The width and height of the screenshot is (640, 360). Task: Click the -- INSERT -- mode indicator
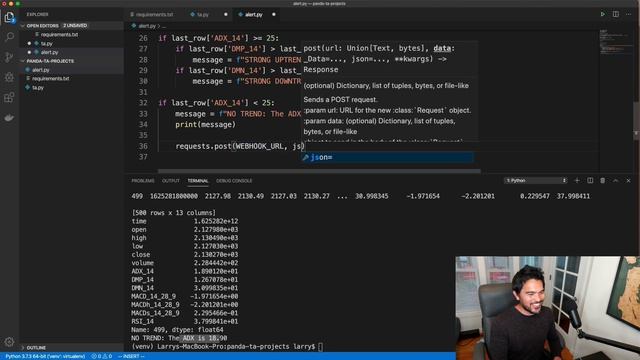pos(131,356)
